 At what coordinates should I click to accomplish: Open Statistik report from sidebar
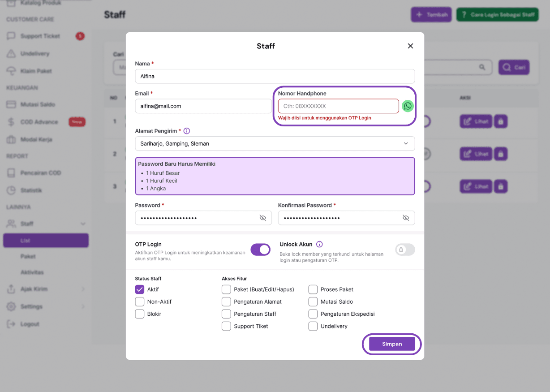(x=31, y=190)
